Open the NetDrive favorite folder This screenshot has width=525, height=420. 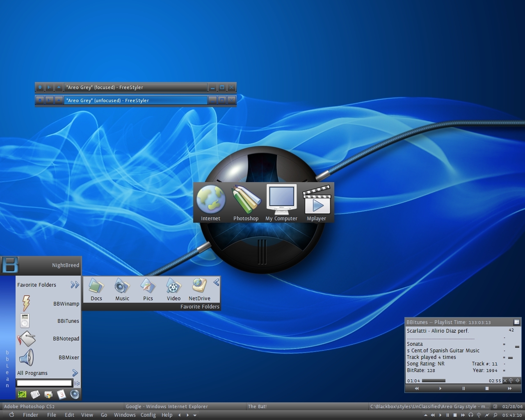coord(199,286)
